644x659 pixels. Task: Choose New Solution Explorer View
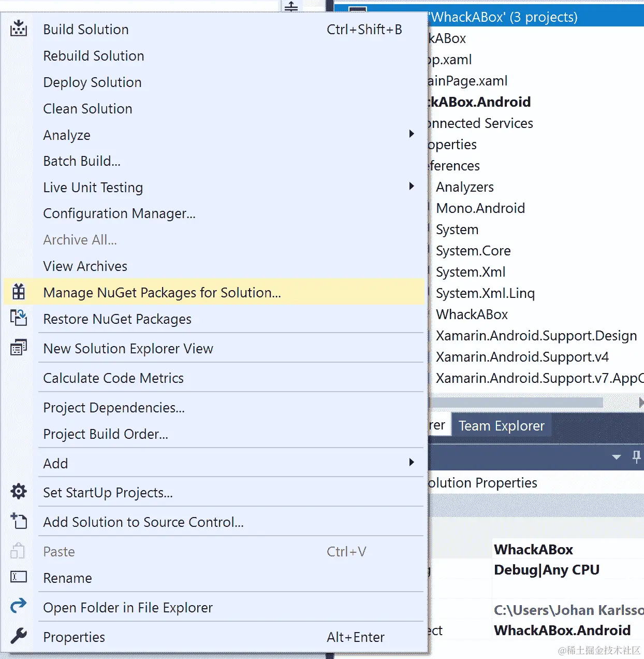point(214,349)
